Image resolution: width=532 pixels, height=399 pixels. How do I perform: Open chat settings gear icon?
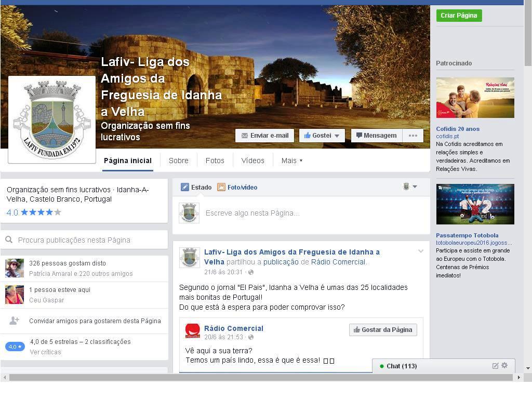[505, 365]
